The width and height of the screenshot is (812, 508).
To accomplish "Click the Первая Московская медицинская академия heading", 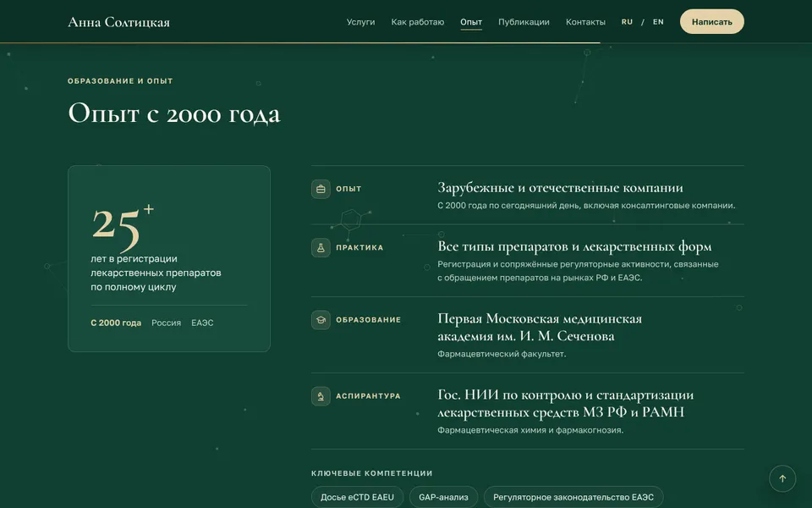I will click(540, 327).
